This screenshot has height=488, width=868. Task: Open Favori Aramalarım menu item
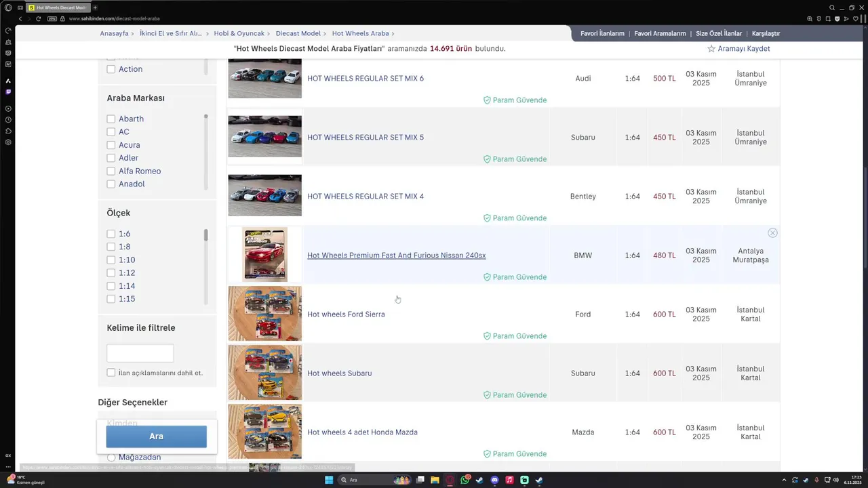pos(660,33)
